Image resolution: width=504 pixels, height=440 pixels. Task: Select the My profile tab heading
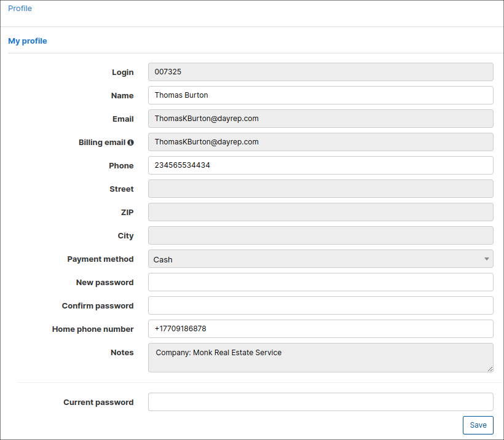pyautogui.click(x=28, y=41)
